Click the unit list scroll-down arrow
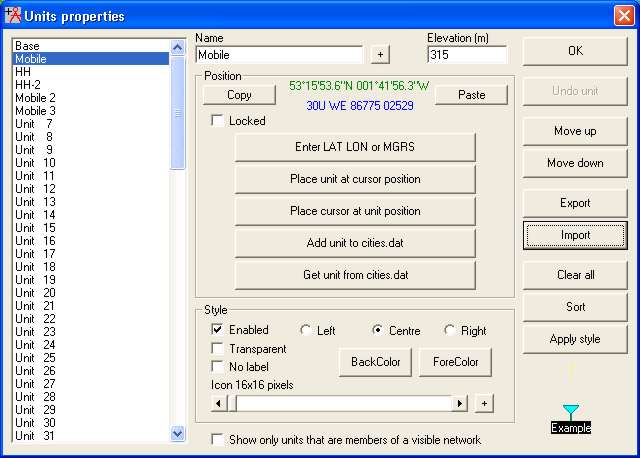The image size is (640, 458). tap(178, 434)
